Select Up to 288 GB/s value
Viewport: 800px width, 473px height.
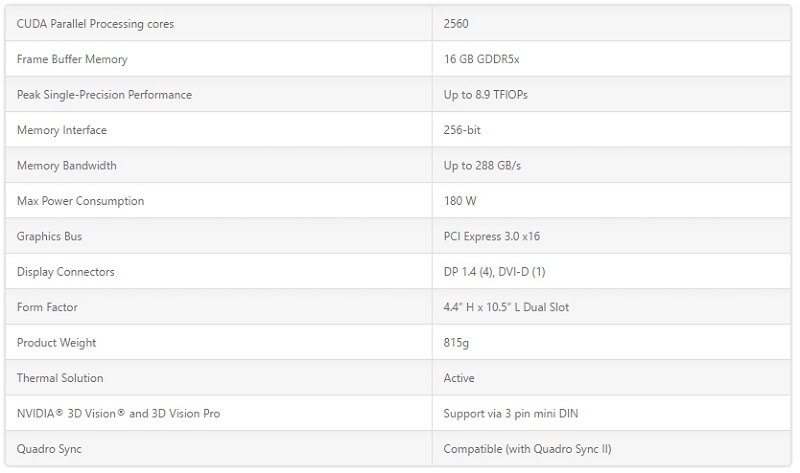[x=482, y=165]
